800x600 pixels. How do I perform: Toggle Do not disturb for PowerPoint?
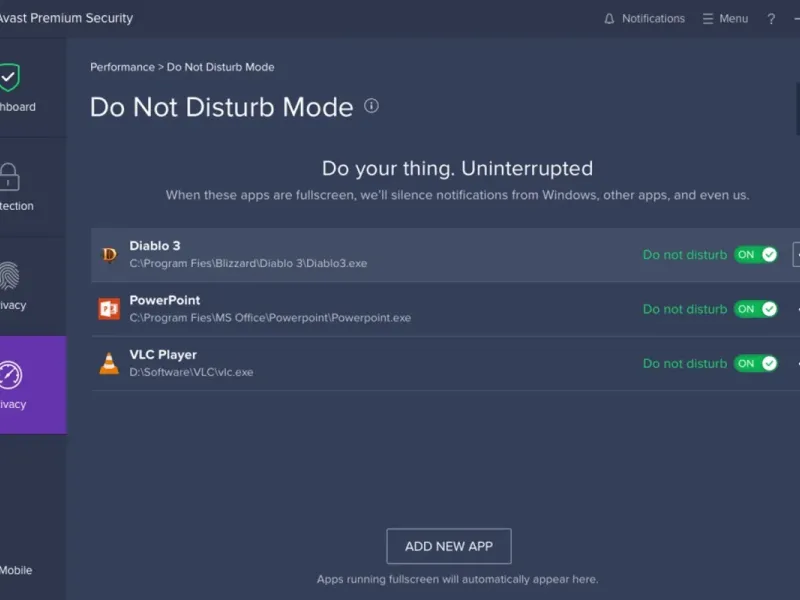756,309
